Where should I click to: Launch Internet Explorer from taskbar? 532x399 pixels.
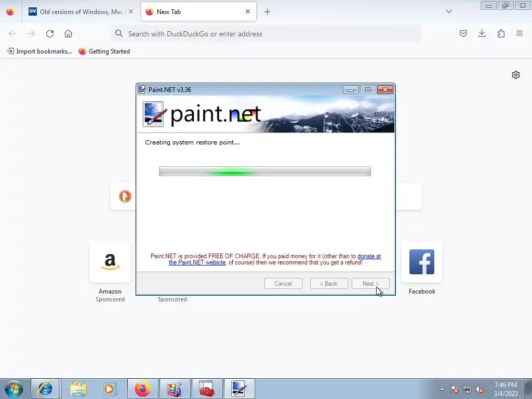click(45, 389)
